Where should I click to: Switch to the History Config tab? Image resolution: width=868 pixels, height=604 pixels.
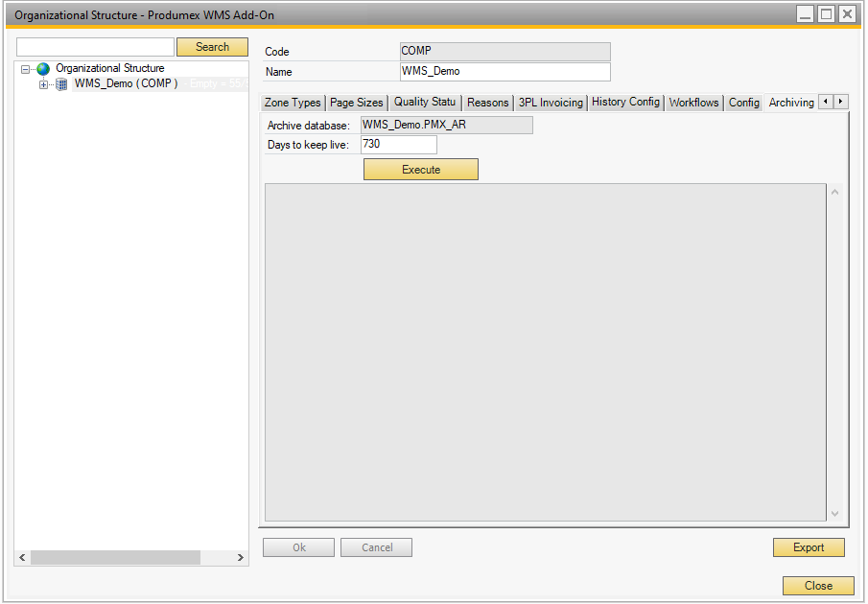pyautogui.click(x=625, y=102)
